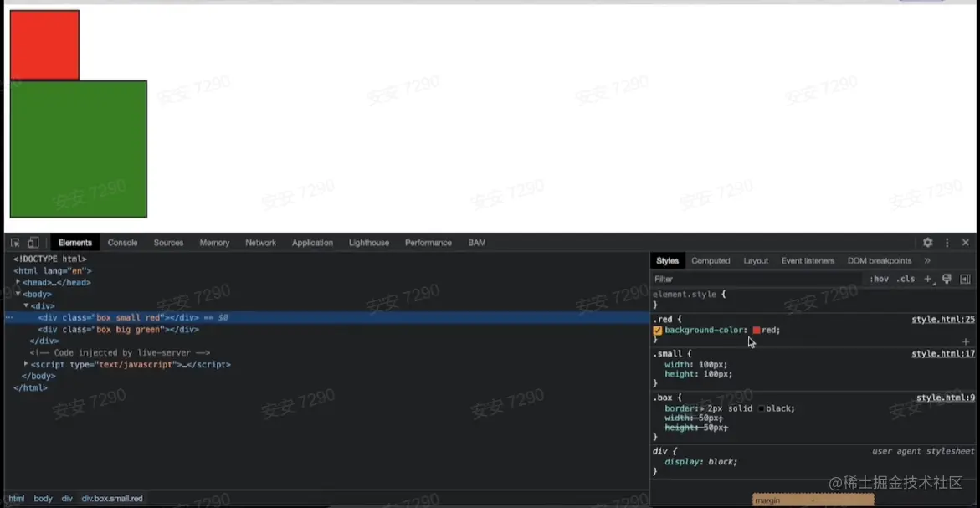Select the Layout sidebar tab

[756, 260]
